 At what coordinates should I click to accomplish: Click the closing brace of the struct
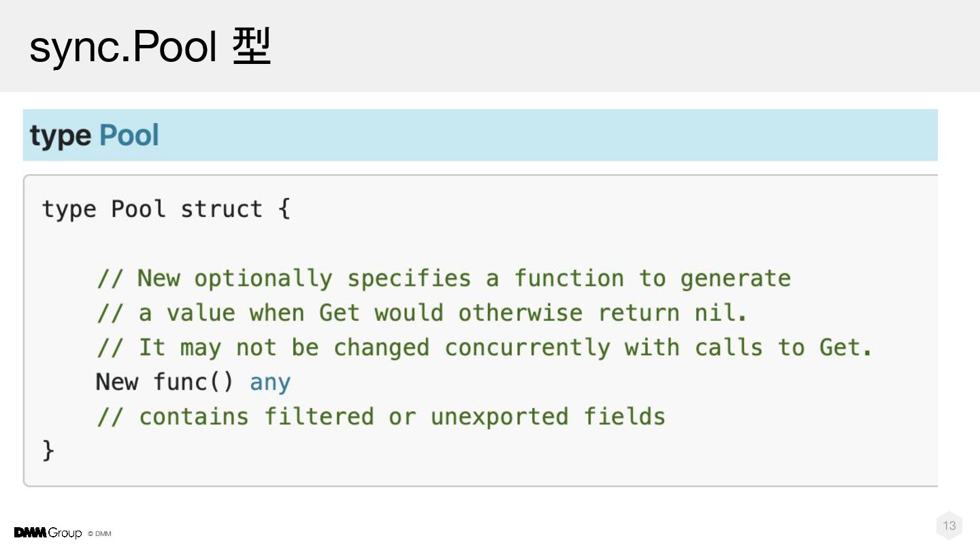point(48,450)
